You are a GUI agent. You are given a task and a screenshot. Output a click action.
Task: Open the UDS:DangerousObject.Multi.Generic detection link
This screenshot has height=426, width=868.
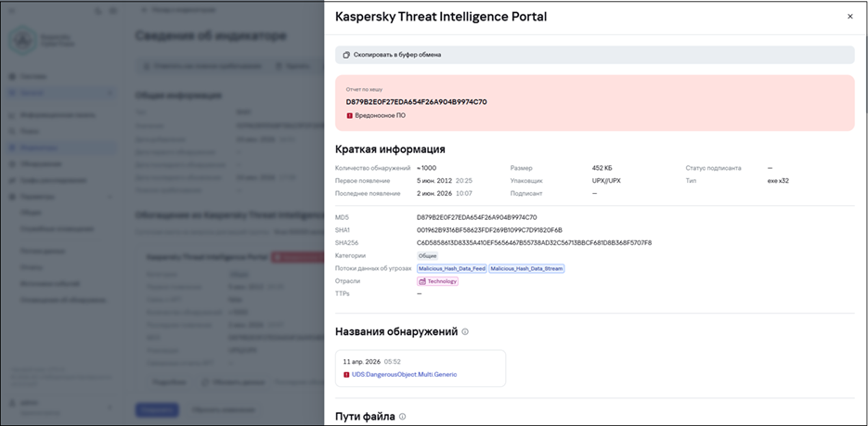click(404, 375)
